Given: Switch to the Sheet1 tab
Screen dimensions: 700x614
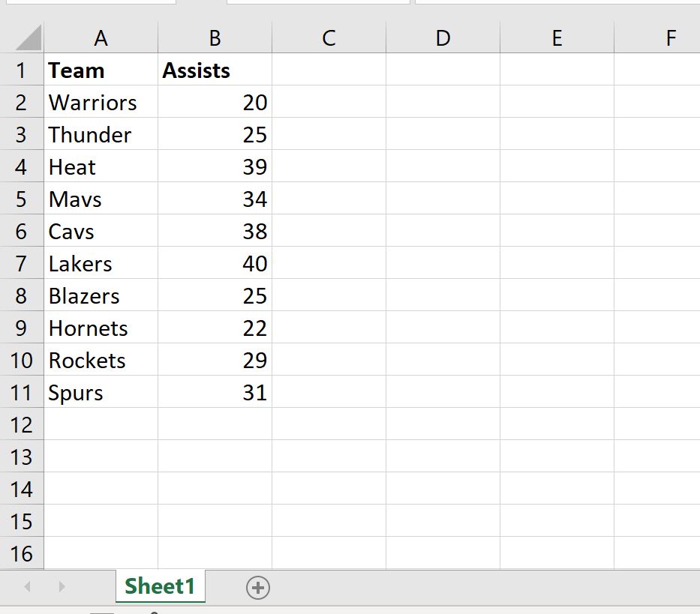Looking at the screenshot, I should click(x=160, y=586).
